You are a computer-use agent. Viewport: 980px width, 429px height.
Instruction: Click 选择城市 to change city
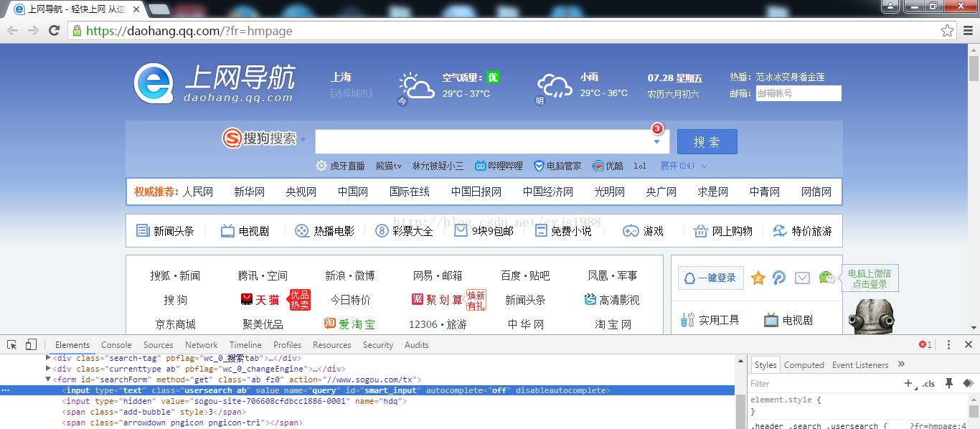coord(352,93)
